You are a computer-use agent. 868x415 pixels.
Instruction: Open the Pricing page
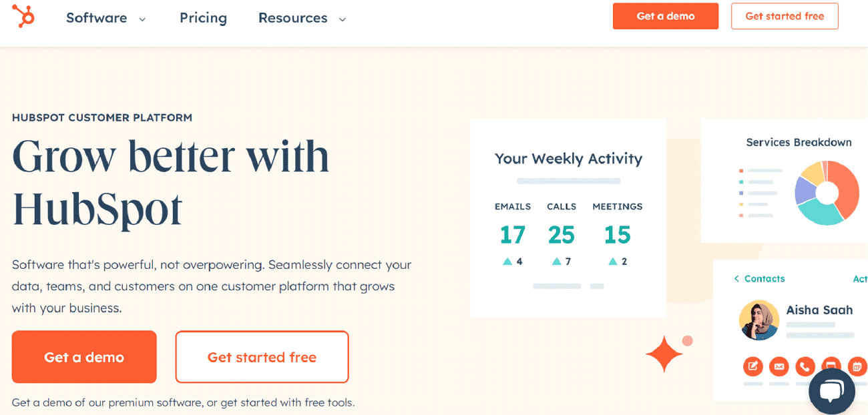[x=203, y=18]
